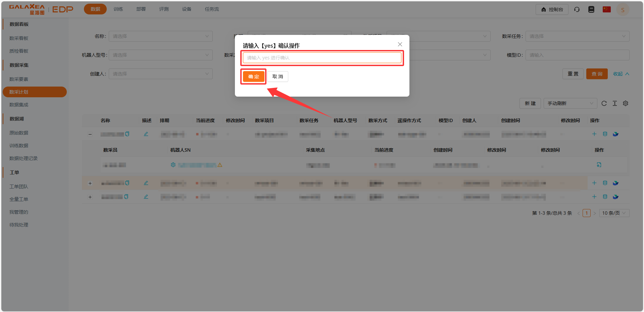Click the headset support icon in header
The image size is (644, 312).
coord(577,9)
